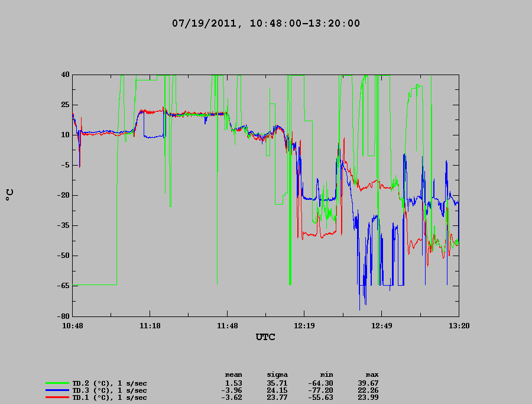
Task: Click x-axis tick label 12:19
Action: pyautogui.click(x=304, y=326)
